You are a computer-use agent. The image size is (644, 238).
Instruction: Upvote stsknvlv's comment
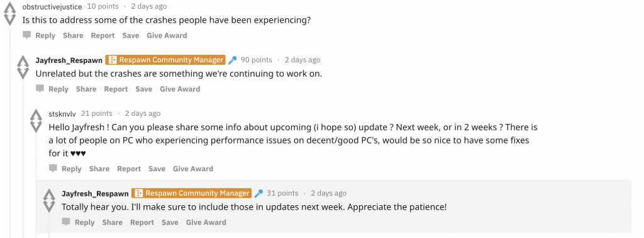[x=36, y=115]
